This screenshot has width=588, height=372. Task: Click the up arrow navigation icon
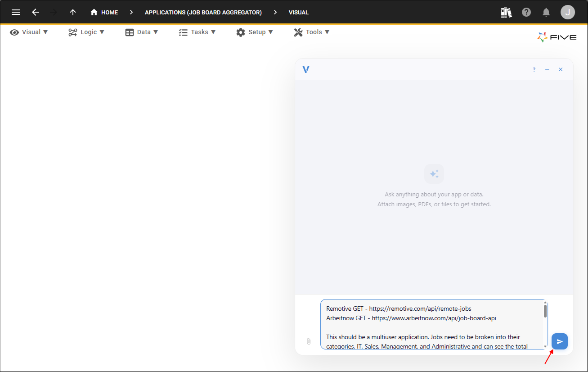pyautogui.click(x=73, y=12)
